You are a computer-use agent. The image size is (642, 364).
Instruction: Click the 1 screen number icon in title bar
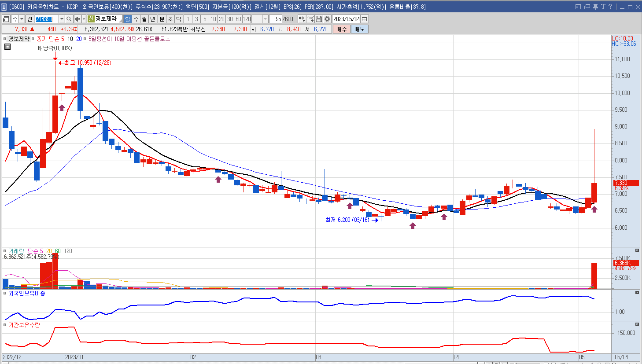(4, 7)
